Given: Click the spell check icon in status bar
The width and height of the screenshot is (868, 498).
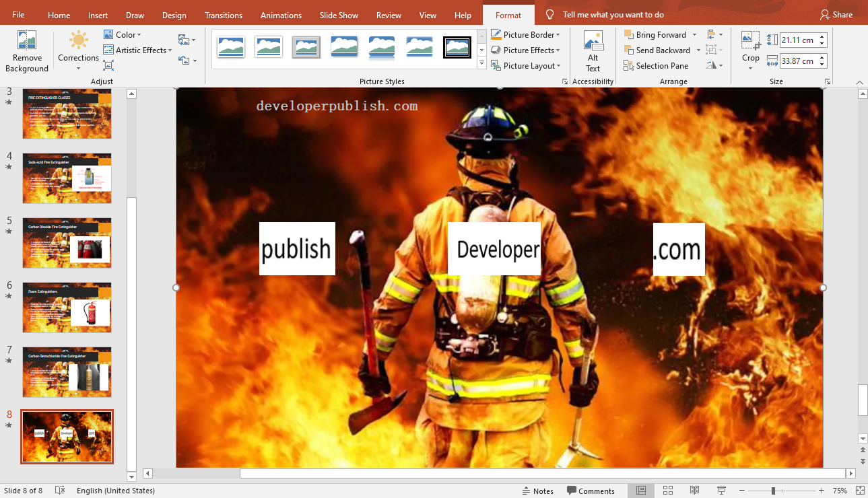Looking at the screenshot, I should pyautogui.click(x=60, y=491).
